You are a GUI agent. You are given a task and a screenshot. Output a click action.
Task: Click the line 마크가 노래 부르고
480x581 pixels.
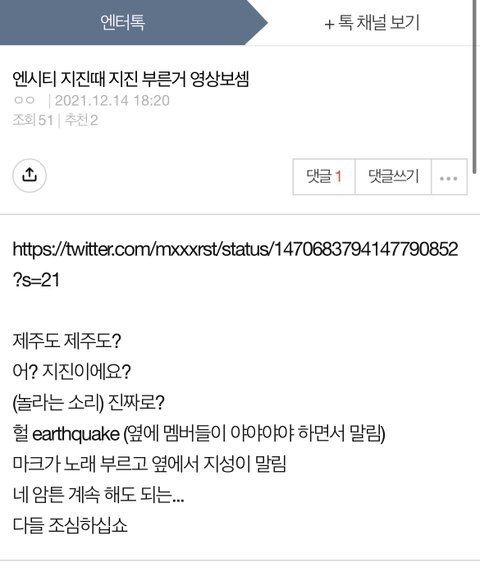pos(149,464)
